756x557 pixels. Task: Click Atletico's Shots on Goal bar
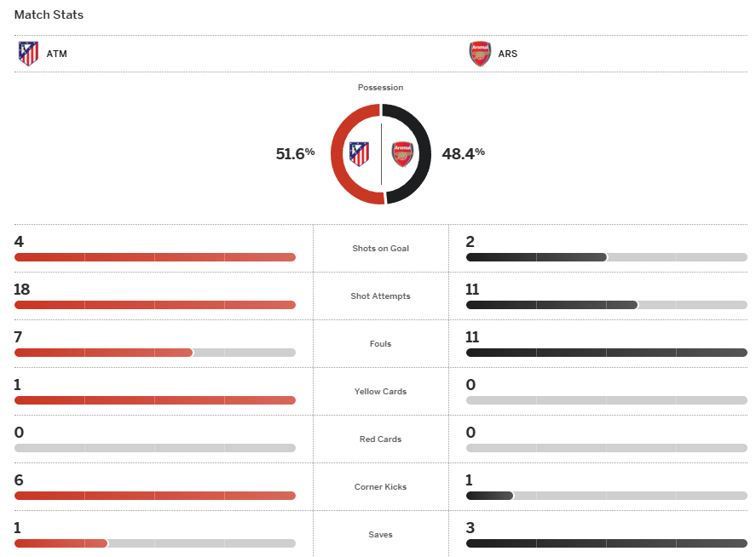pyautogui.click(x=154, y=257)
